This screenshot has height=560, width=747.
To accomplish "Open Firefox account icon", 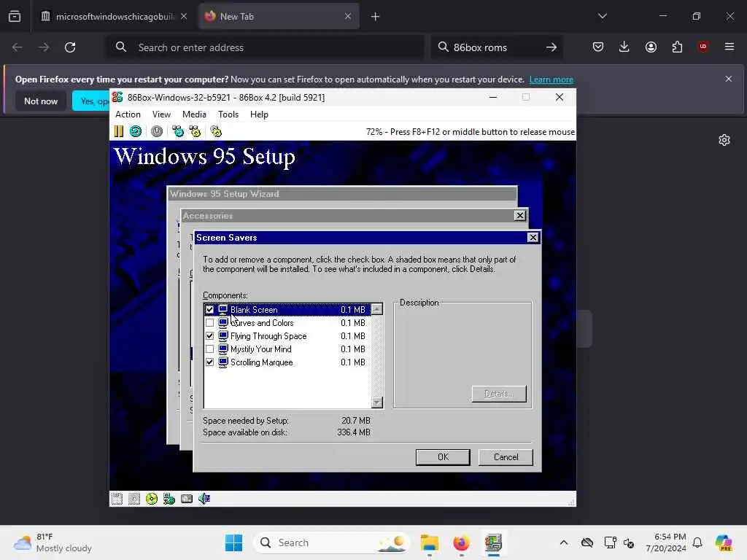I will tap(651, 47).
